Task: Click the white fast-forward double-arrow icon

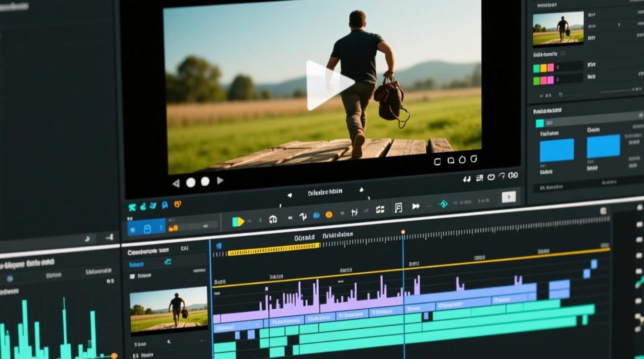Action: coord(416,206)
